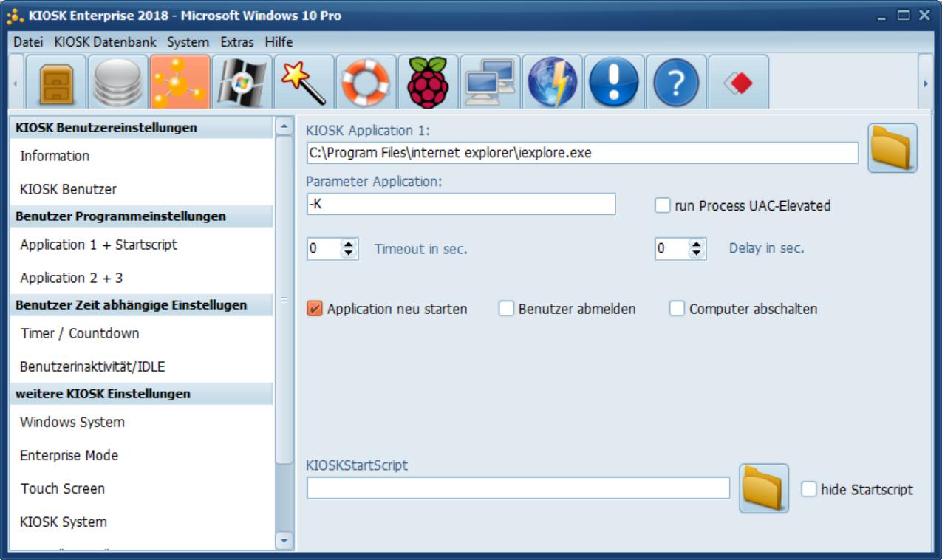The height and width of the screenshot is (560, 942).
Task: Click sidebar scrollbar up arrow
Action: tap(284, 126)
